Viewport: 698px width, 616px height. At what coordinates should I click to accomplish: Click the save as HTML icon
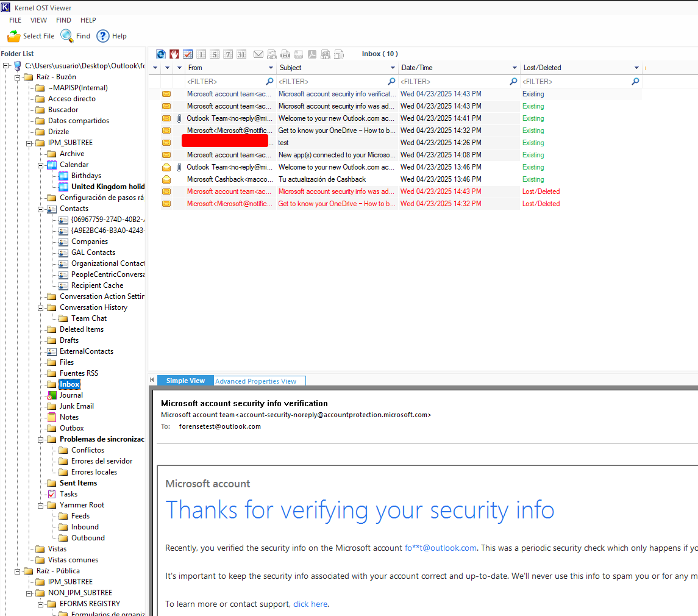(326, 54)
